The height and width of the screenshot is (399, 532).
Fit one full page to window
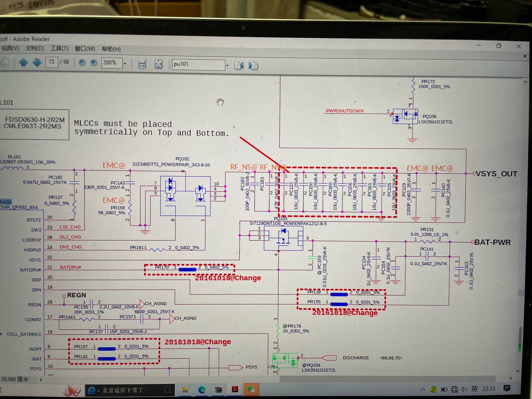point(158,64)
